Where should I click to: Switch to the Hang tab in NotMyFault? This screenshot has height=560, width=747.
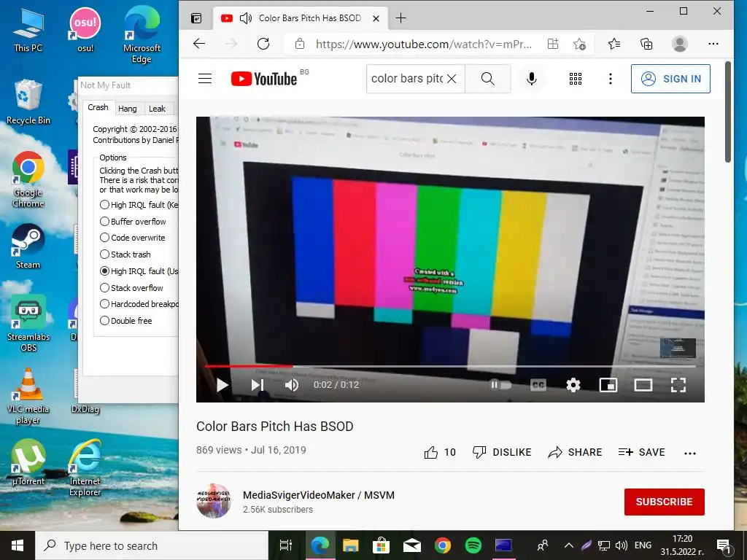127,109
